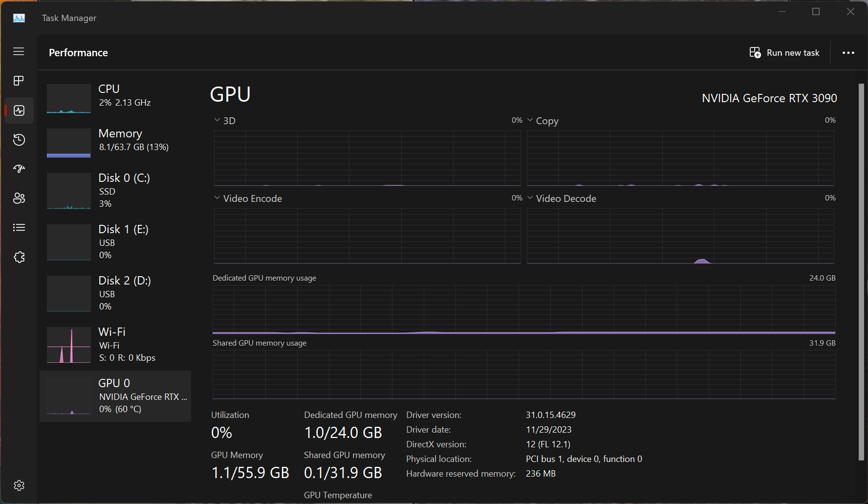Click the physical location PCI bus value
The width and height of the screenshot is (868, 504).
(584, 459)
